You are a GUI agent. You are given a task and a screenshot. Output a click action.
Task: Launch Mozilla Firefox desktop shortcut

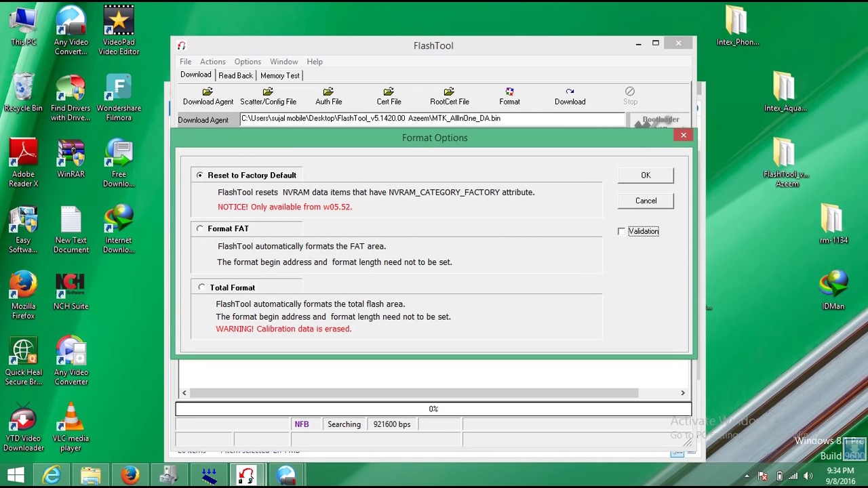click(x=23, y=296)
